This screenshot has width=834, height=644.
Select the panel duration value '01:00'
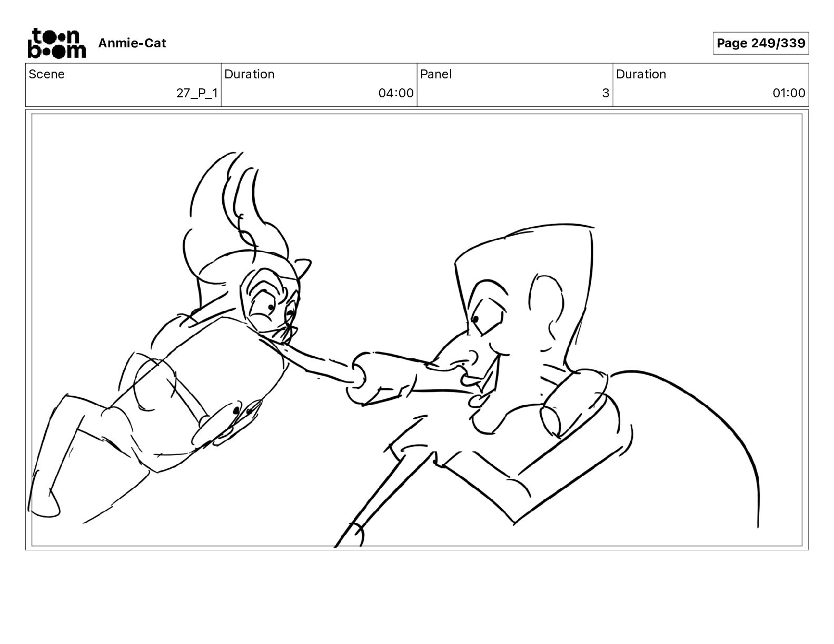[x=789, y=93]
